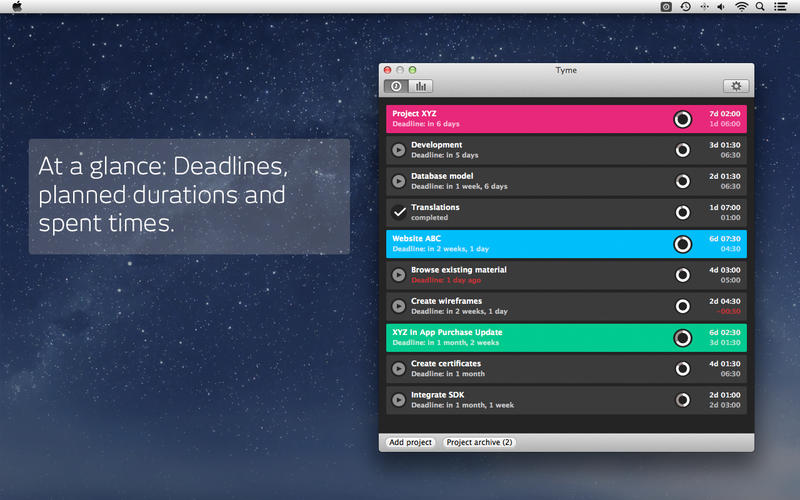Start timer for Browse existing material
800x500 pixels.
(x=398, y=275)
